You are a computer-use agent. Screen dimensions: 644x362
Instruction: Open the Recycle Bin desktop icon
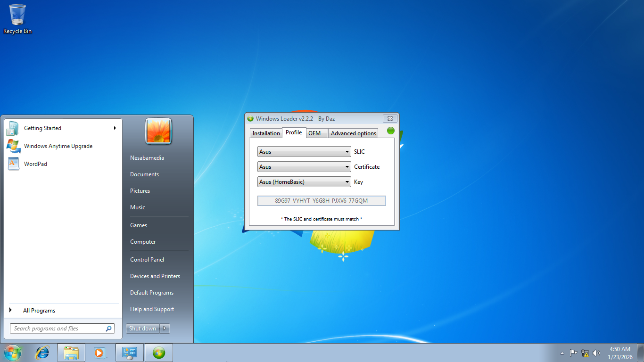click(17, 19)
